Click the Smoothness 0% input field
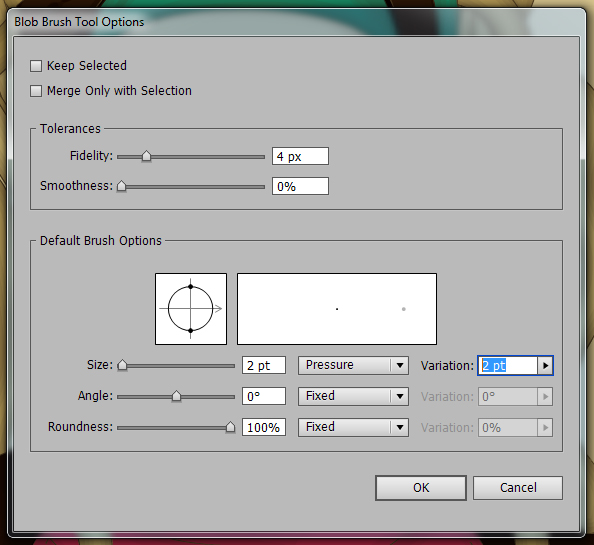 [x=300, y=186]
